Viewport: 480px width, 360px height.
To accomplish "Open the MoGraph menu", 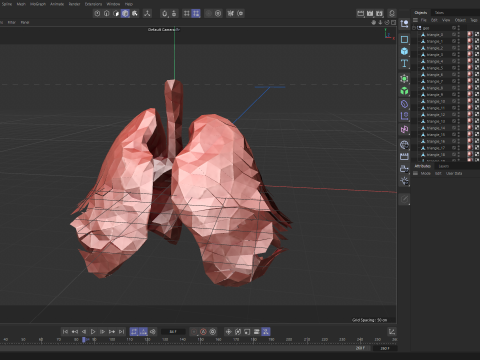I will pos(38,4).
